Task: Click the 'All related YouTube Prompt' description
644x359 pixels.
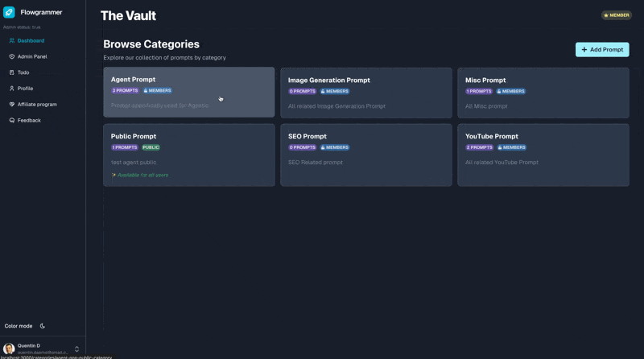Action: click(x=502, y=163)
